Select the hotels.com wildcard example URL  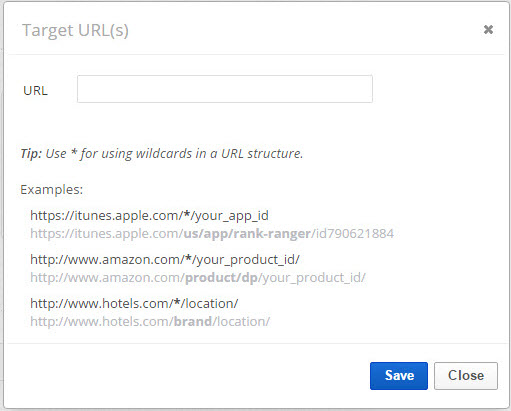point(134,304)
